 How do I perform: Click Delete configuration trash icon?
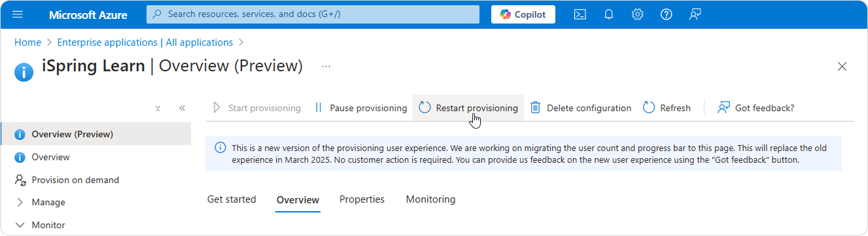[x=536, y=108]
